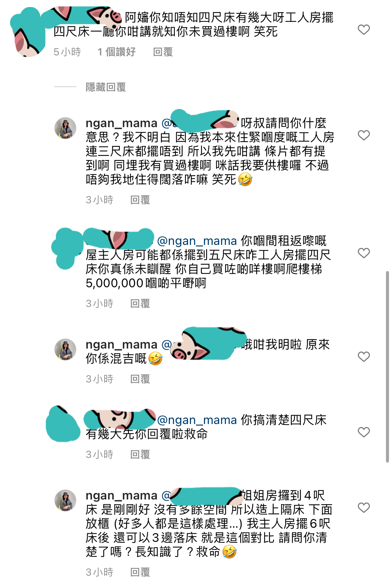The width and height of the screenshot is (392, 580).
Task: Like ngan_mama's reply about 4呎床 and 6呎床
Action: pyautogui.click(x=364, y=508)
